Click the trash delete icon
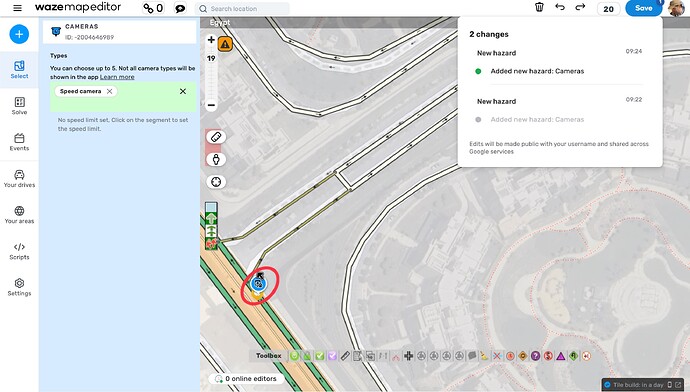 (539, 7)
